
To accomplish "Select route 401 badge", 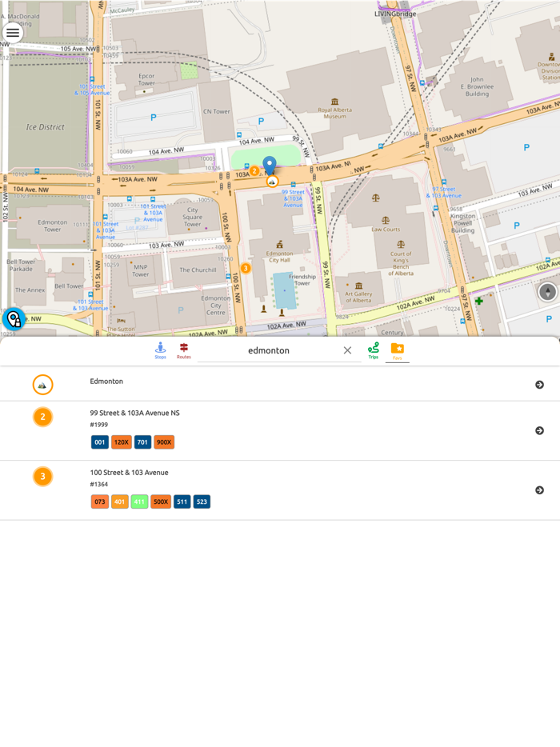I will (120, 501).
